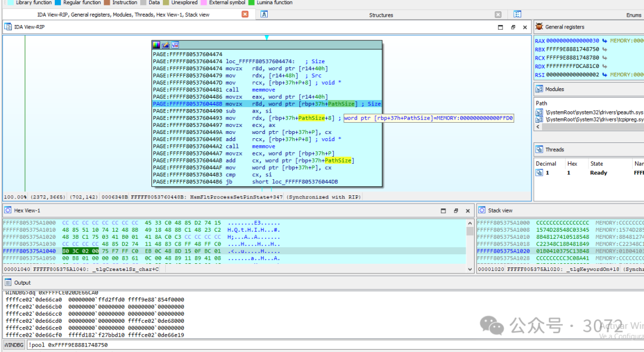Follow the RDX register jump arrow
The image size is (644, 352).
(605, 66)
